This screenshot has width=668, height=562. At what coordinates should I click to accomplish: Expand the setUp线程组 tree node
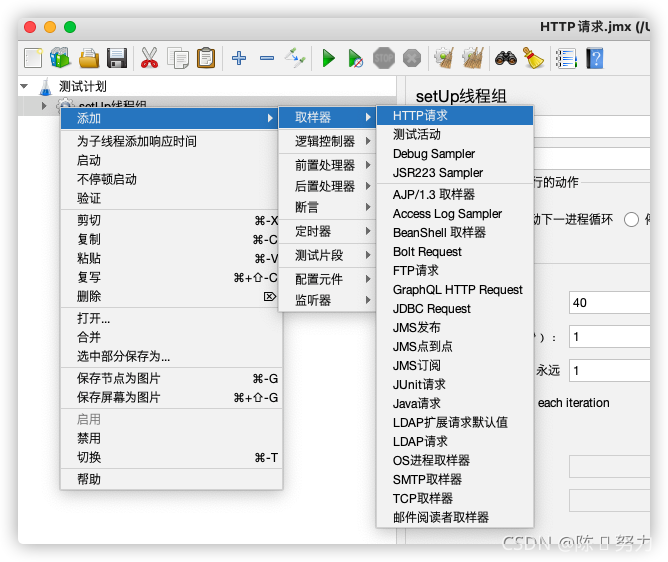point(44,105)
